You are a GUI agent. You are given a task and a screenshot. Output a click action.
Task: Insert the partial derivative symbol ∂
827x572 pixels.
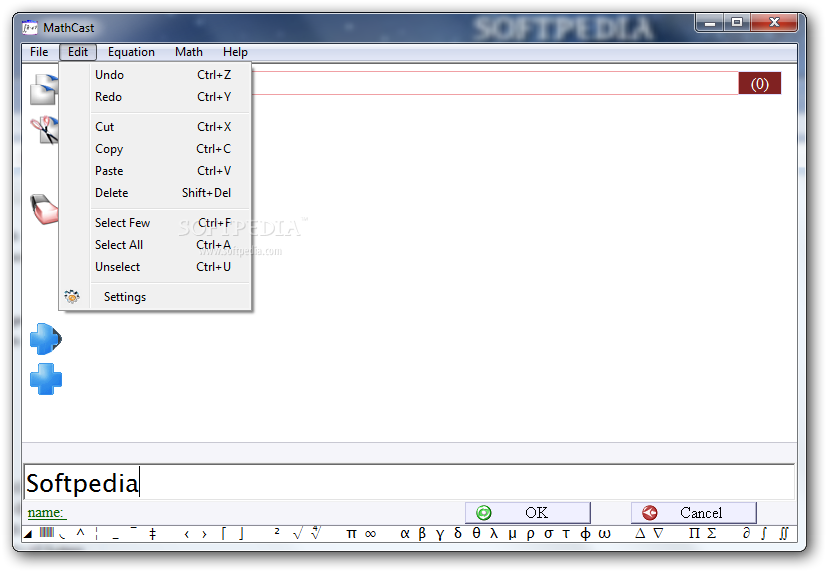click(x=746, y=533)
